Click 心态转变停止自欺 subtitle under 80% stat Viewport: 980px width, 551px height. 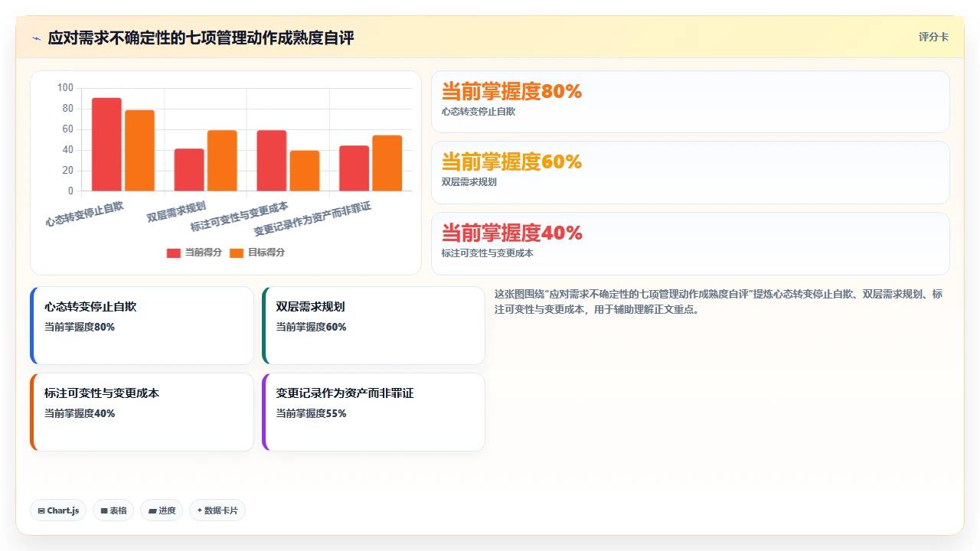pos(479,112)
